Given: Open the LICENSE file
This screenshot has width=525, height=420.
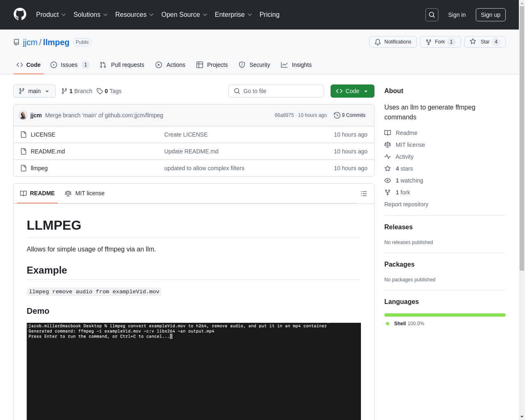Looking at the screenshot, I should 43,135.
